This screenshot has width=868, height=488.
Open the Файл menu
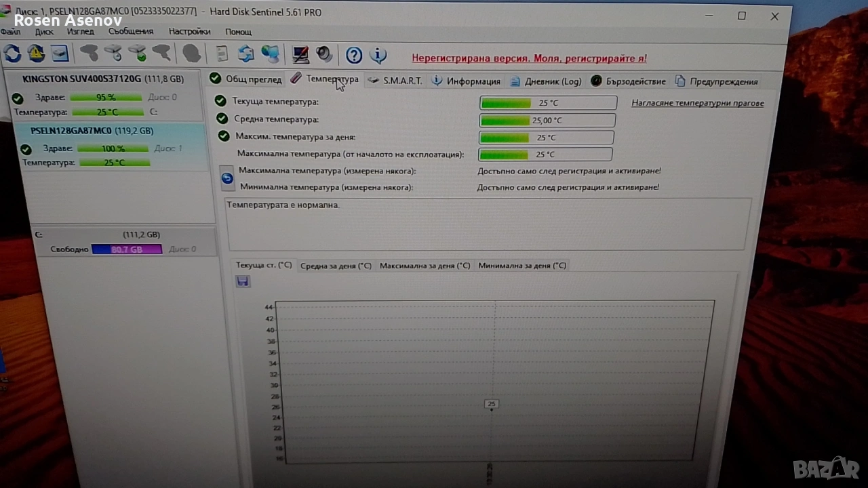coord(10,31)
